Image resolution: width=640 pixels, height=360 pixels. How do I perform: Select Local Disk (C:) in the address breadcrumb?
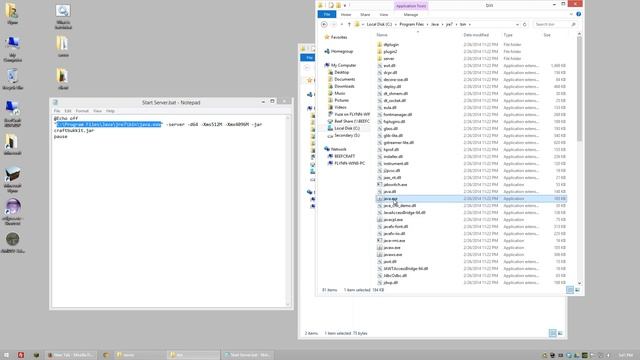click(x=379, y=24)
